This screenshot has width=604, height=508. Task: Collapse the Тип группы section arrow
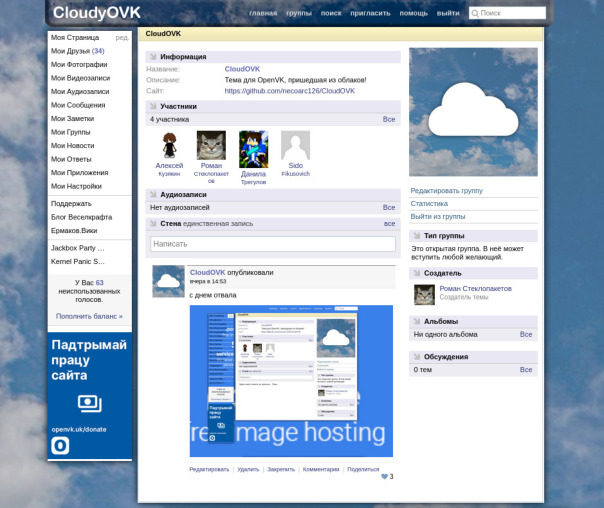click(x=417, y=236)
